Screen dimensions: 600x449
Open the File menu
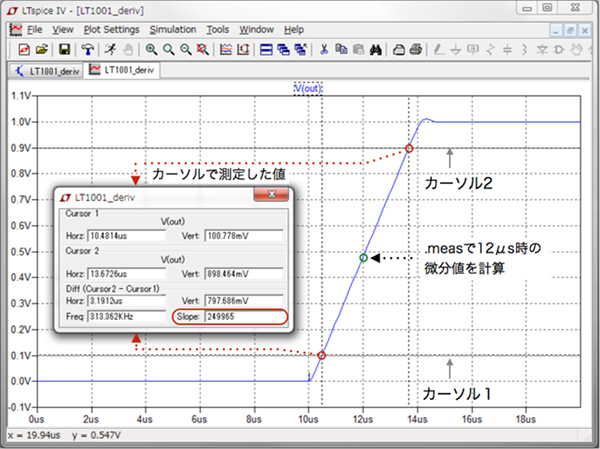[x=34, y=30]
